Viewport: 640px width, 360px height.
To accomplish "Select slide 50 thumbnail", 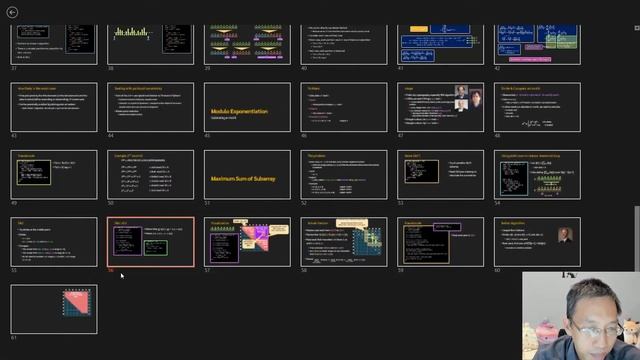I will click(x=151, y=175).
